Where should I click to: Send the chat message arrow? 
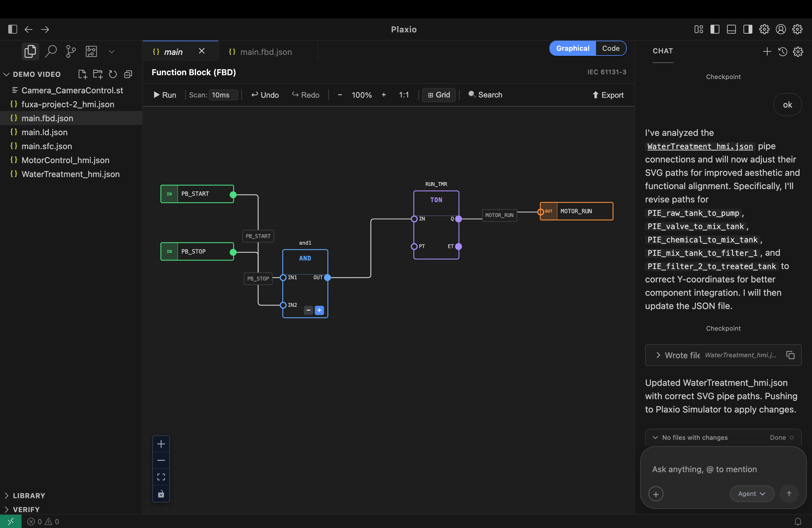pyautogui.click(x=789, y=494)
